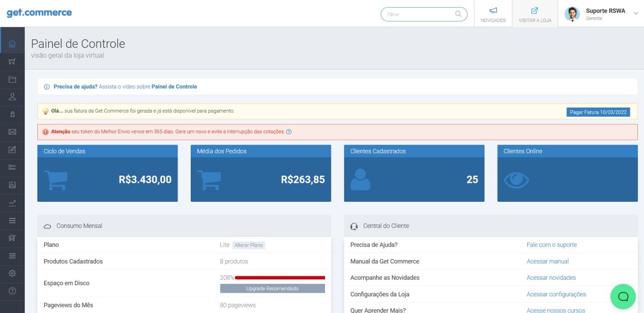Open the envelope icon in the sidebar
Viewport: 644px width, 313px height.
click(x=12, y=132)
